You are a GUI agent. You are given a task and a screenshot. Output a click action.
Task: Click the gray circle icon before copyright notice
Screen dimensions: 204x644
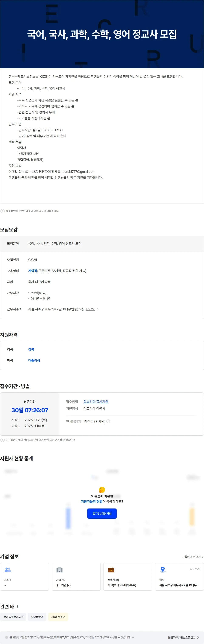[7, 637]
